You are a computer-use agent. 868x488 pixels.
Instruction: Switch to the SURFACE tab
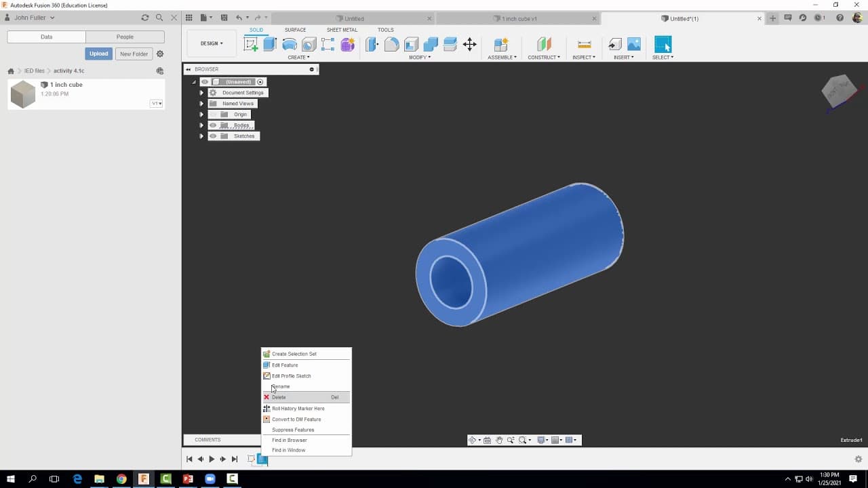coord(295,30)
